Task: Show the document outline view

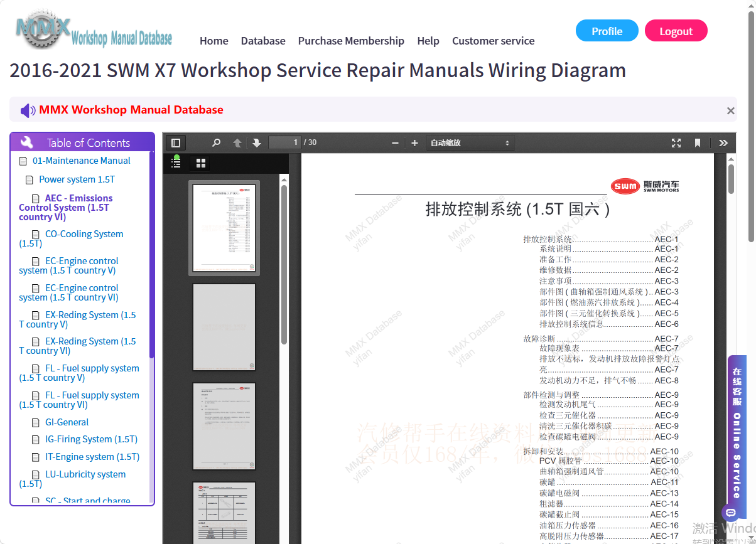Action: tap(176, 163)
